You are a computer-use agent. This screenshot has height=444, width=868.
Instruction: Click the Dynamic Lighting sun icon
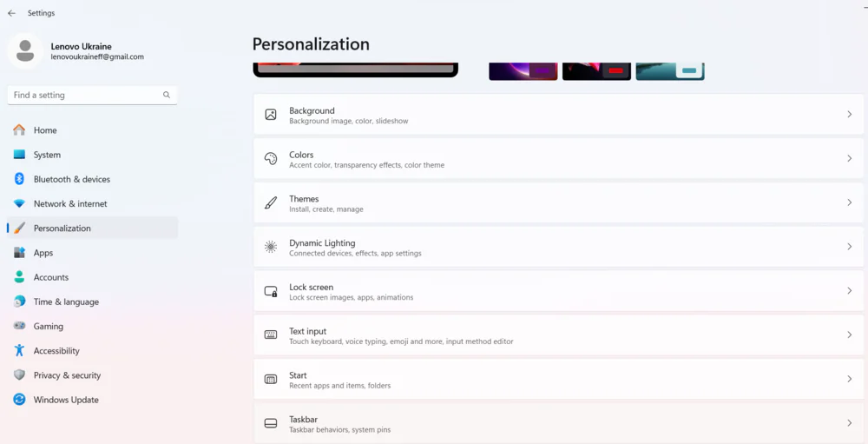click(271, 248)
